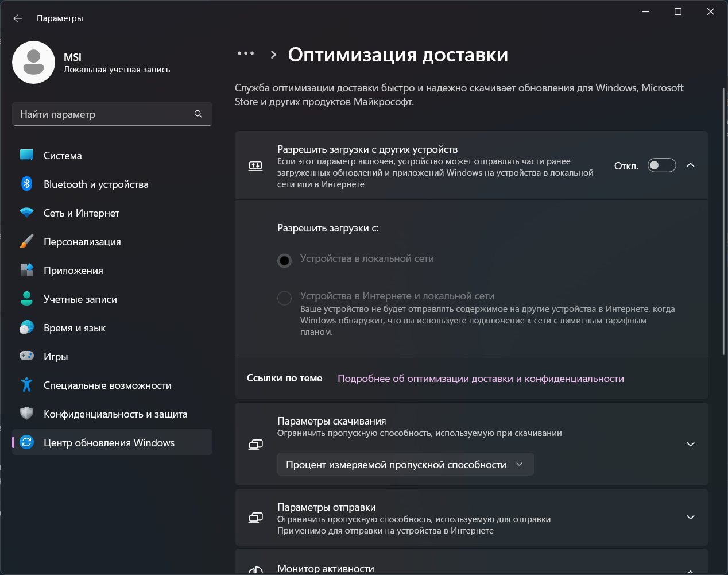Click the breadcrumb three-dots icon
This screenshot has height=575, width=728.
click(x=246, y=53)
